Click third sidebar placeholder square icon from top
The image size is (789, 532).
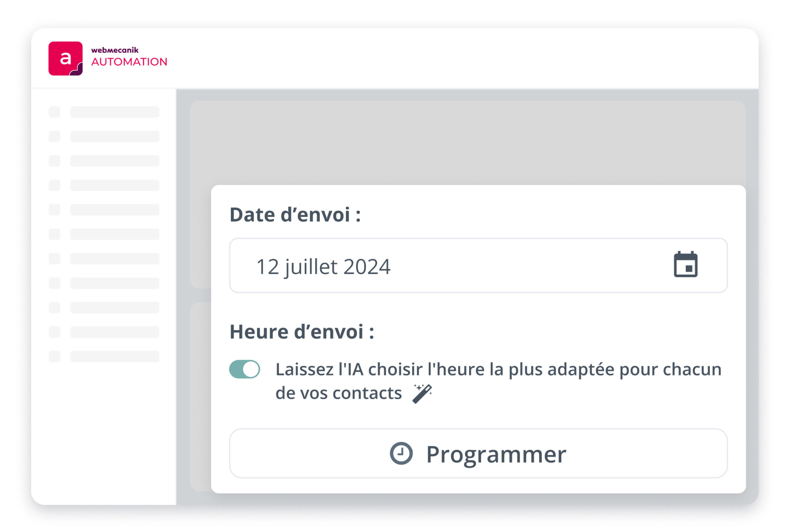[54, 161]
